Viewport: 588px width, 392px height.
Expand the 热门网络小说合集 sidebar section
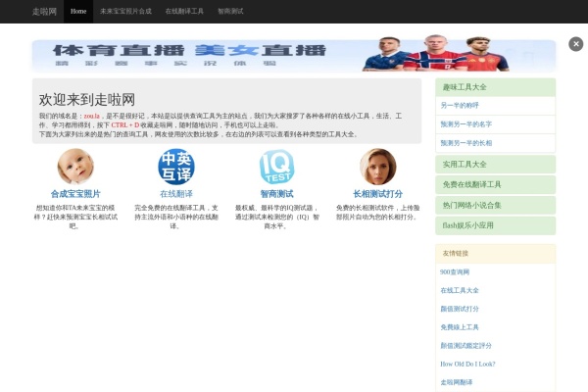click(x=495, y=205)
